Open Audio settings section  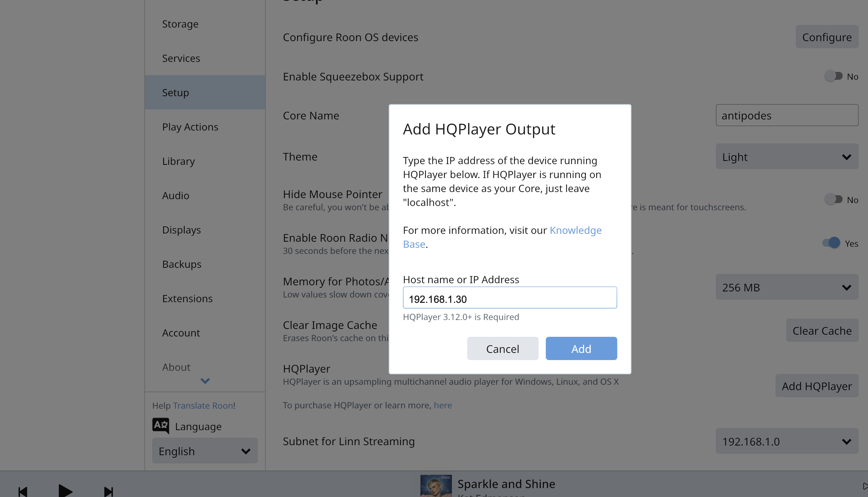pos(205,196)
